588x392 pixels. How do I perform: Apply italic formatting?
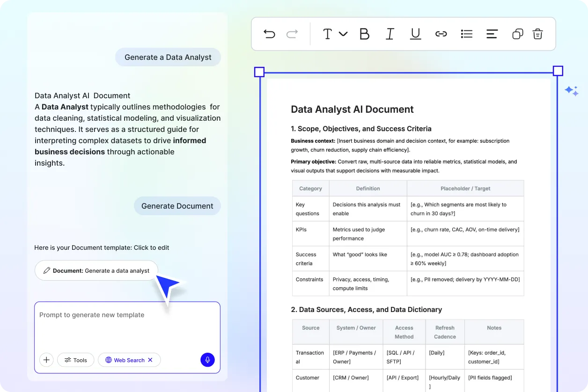point(390,33)
